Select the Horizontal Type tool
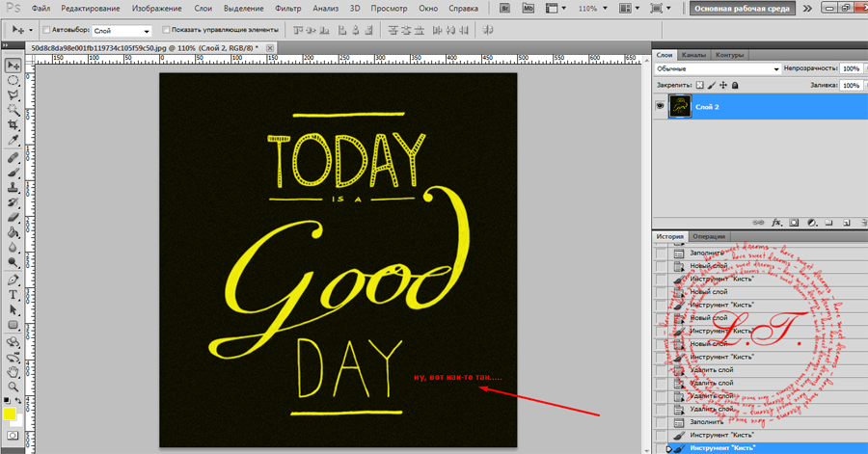868x454 pixels. [13, 295]
